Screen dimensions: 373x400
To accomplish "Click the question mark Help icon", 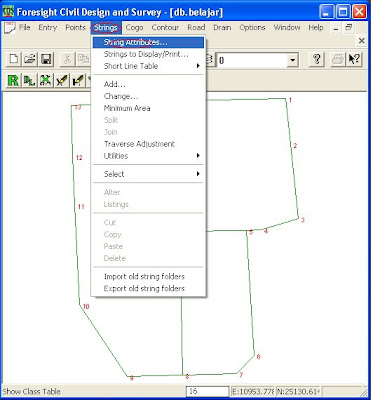I will [317, 60].
